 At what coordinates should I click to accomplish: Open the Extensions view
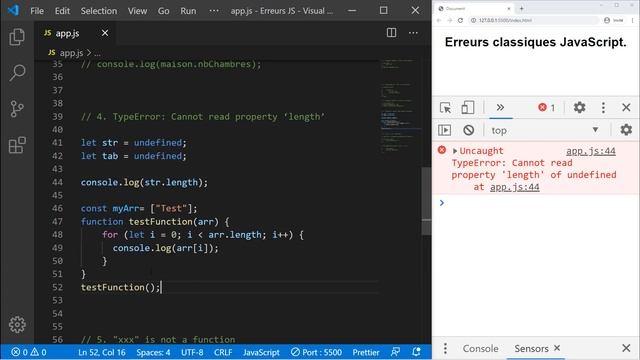point(17,145)
